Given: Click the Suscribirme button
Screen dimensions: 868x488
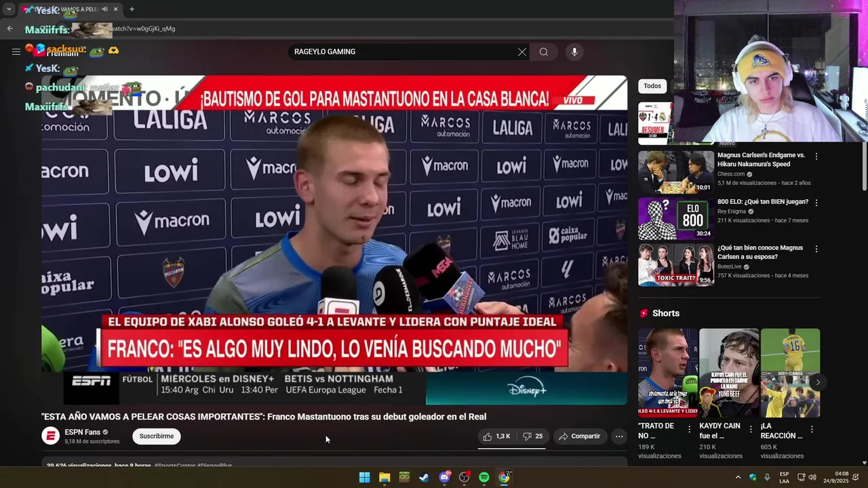Looking at the screenshot, I should coord(157,436).
